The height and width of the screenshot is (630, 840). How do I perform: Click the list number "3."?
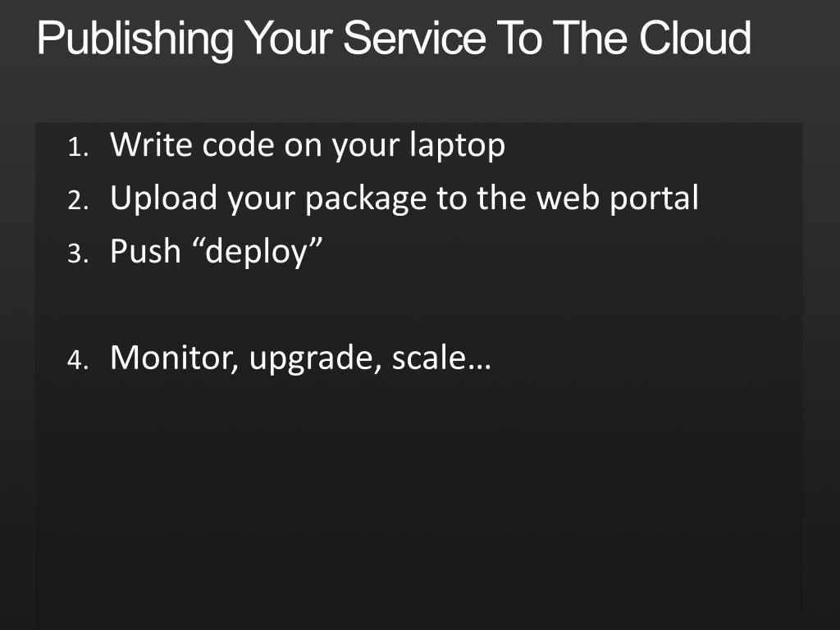point(78,253)
